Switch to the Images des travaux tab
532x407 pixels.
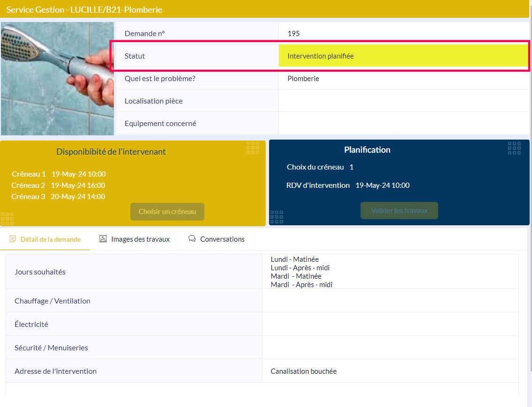coord(140,239)
